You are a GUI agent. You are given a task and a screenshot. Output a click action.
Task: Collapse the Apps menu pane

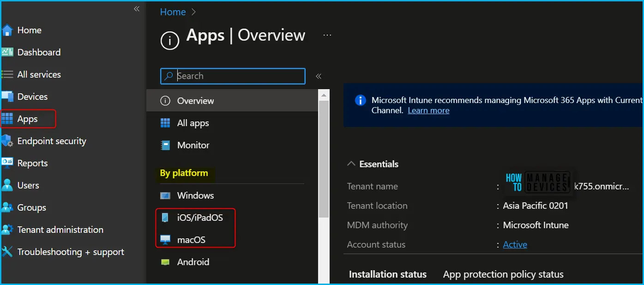point(318,76)
